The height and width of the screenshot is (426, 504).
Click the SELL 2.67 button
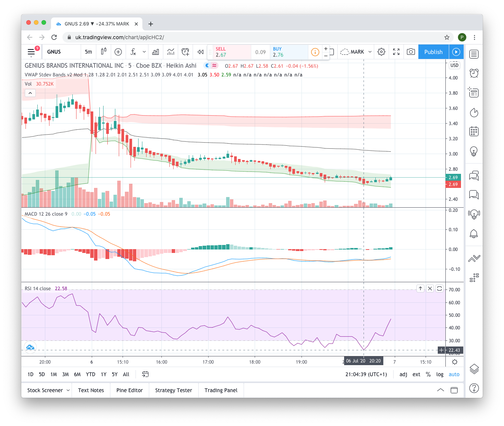coord(232,52)
